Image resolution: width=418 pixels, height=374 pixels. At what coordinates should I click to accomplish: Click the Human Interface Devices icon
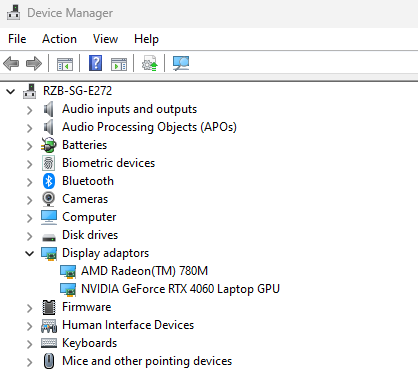[49, 326]
